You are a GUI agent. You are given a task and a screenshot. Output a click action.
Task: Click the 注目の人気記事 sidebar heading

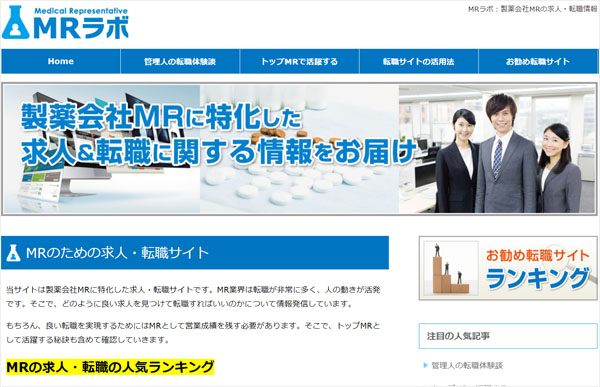(508, 336)
